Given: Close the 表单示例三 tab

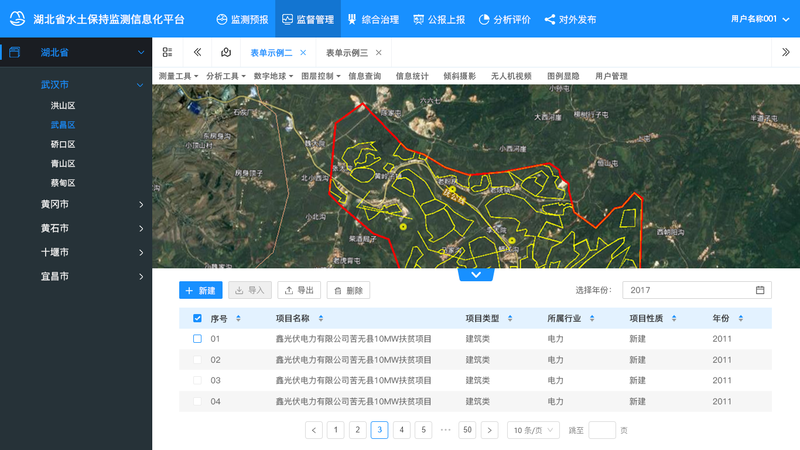Looking at the screenshot, I should pos(379,53).
